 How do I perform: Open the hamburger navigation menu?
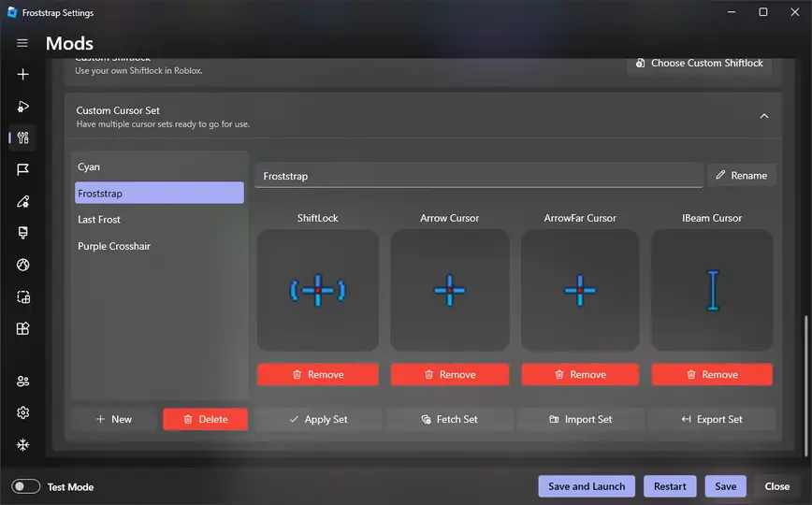(22, 43)
